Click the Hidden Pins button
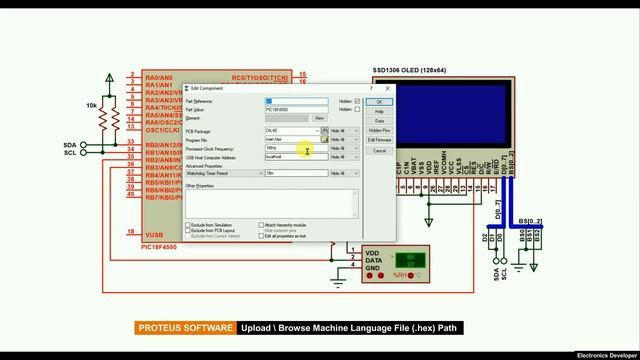640x360 pixels. pos(379,130)
